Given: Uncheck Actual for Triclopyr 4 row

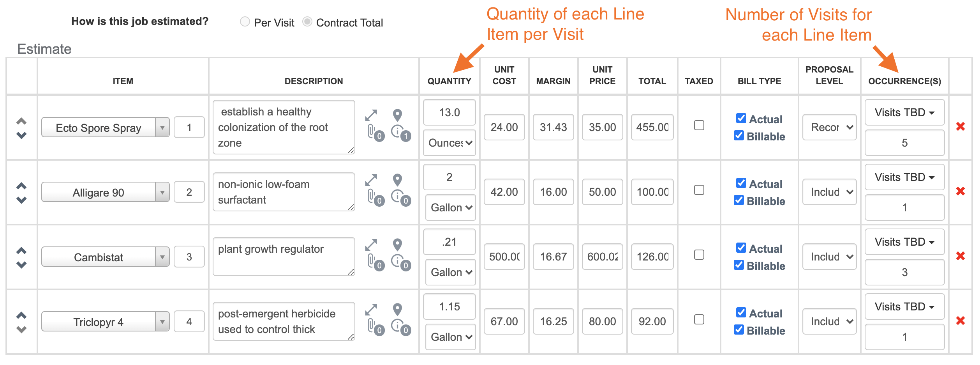Looking at the screenshot, I should tap(741, 312).
